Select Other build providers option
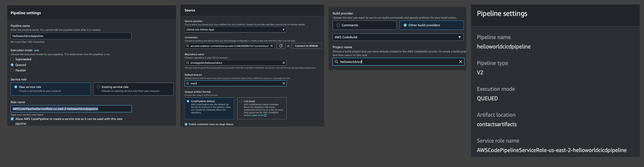 coord(431,25)
